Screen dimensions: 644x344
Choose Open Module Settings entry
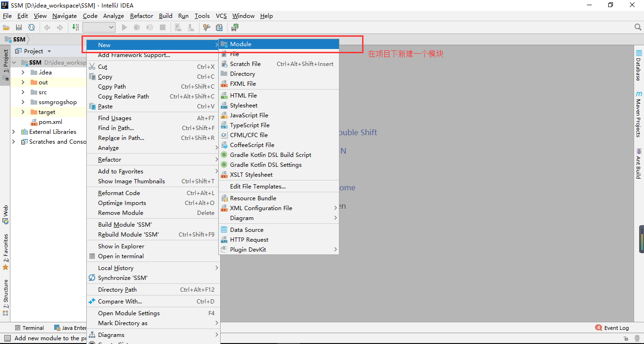tap(153, 313)
